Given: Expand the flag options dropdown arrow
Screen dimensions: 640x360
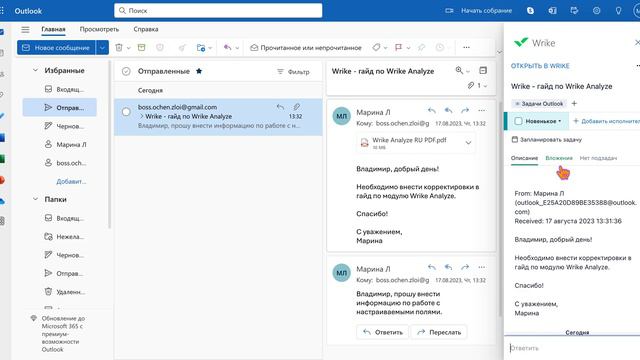Looking at the screenshot, I should tap(408, 48).
